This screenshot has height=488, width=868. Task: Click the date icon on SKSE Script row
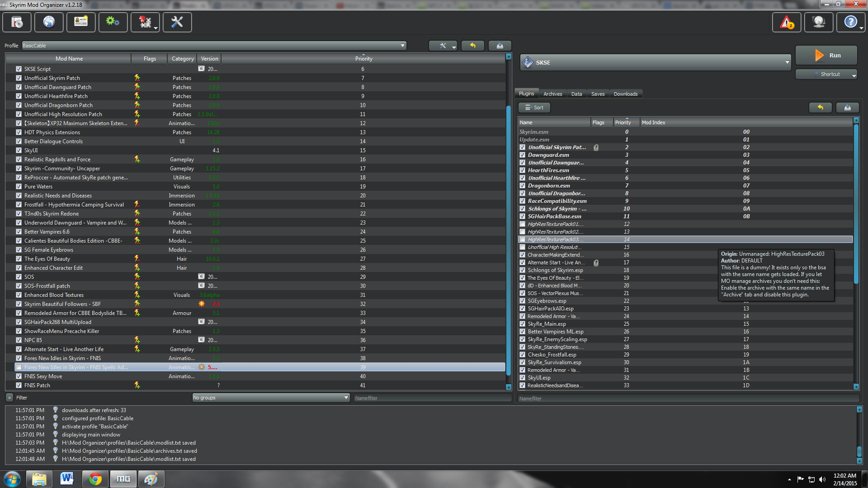click(202, 69)
